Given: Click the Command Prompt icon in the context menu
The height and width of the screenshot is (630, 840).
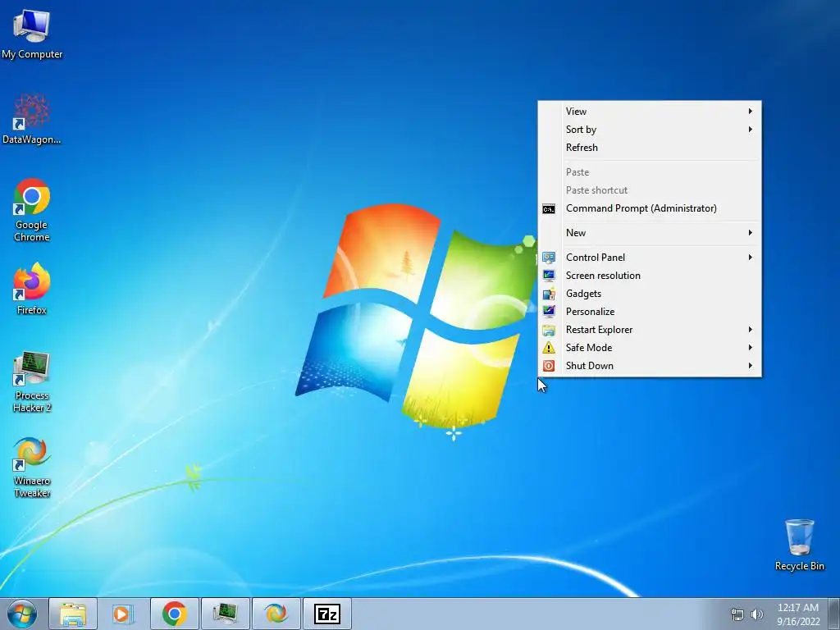Looking at the screenshot, I should [549, 209].
